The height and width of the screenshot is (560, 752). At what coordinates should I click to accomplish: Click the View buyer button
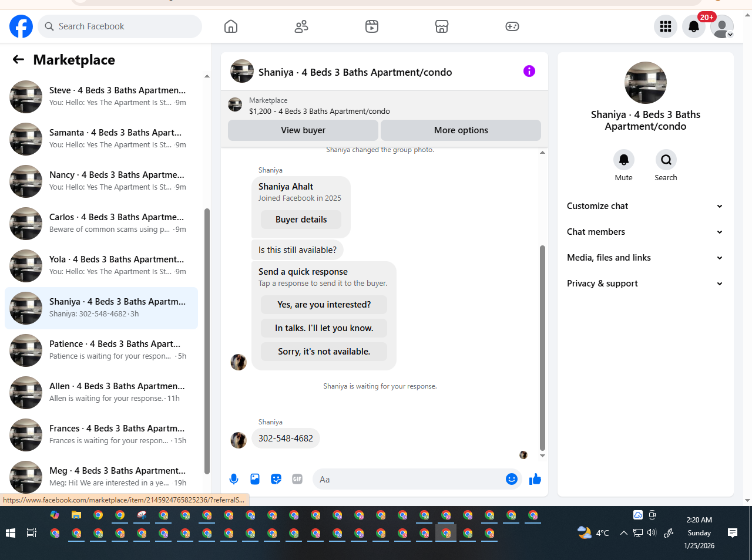(x=303, y=130)
